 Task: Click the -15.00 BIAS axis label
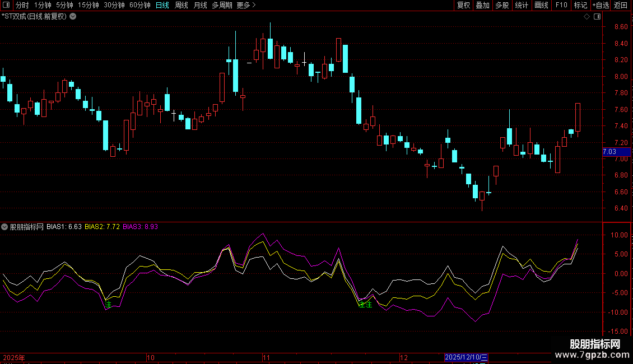point(618,332)
